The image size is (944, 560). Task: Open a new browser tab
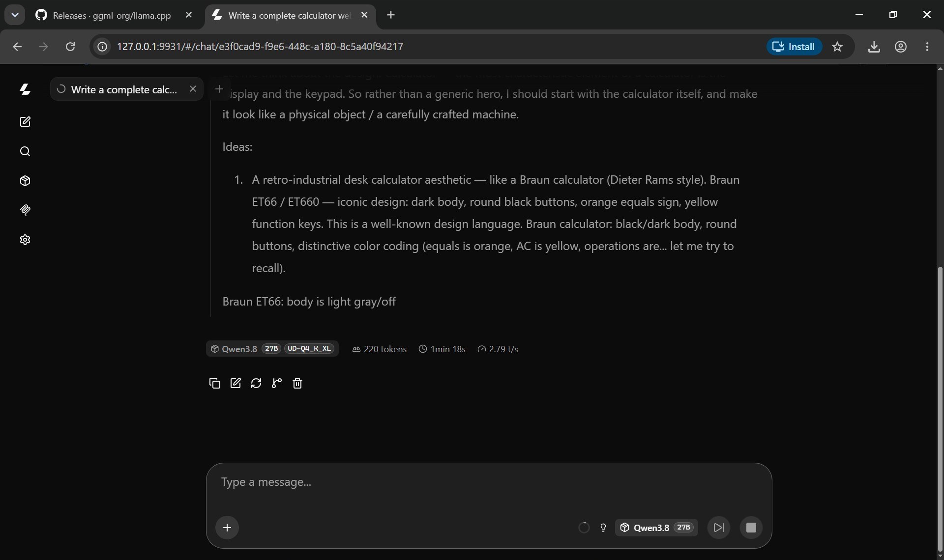(391, 15)
